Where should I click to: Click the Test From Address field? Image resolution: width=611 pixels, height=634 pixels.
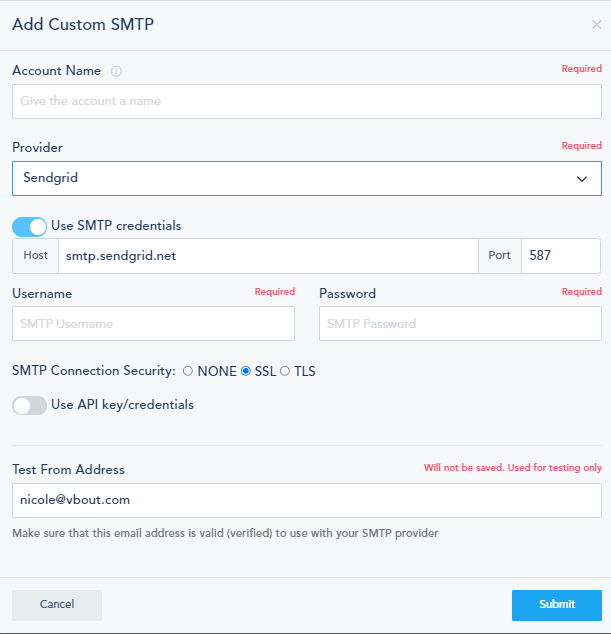click(x=306, y=500)
